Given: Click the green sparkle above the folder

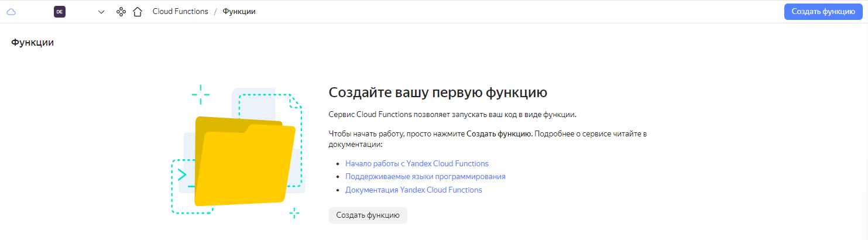Looking at the screenshot, I should click(200, 94).
